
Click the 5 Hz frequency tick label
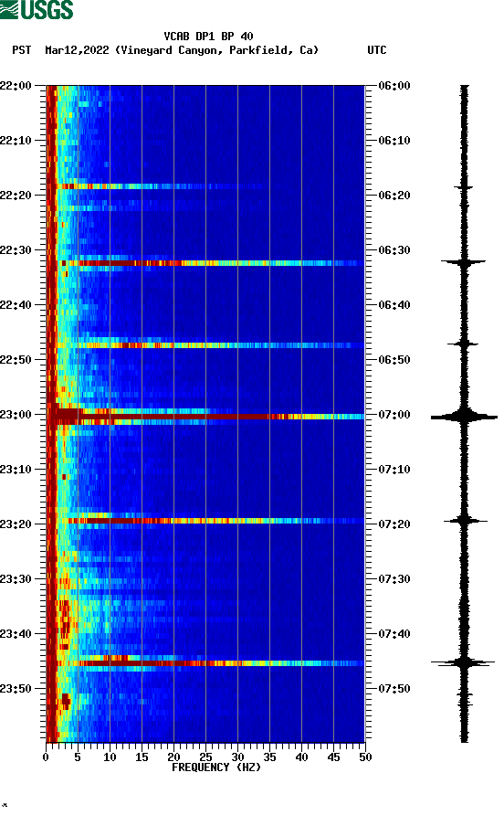coord(78,757)
